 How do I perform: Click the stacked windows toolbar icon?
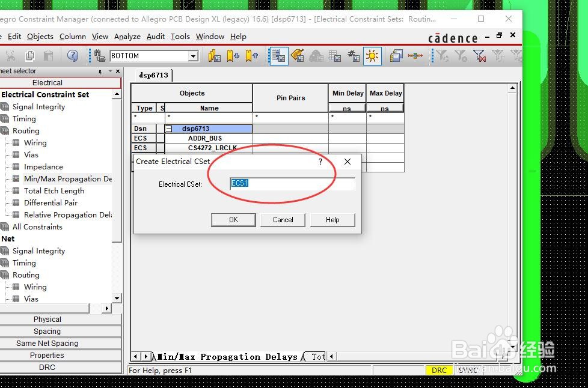coord(396,56)
